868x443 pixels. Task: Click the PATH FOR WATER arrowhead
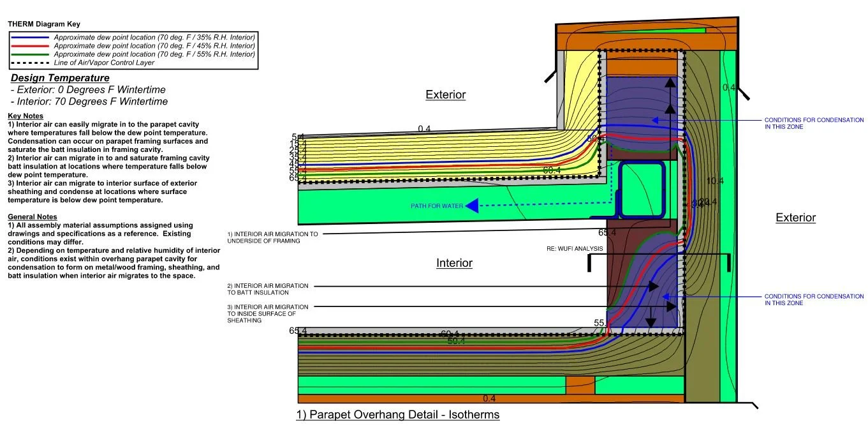473,206
